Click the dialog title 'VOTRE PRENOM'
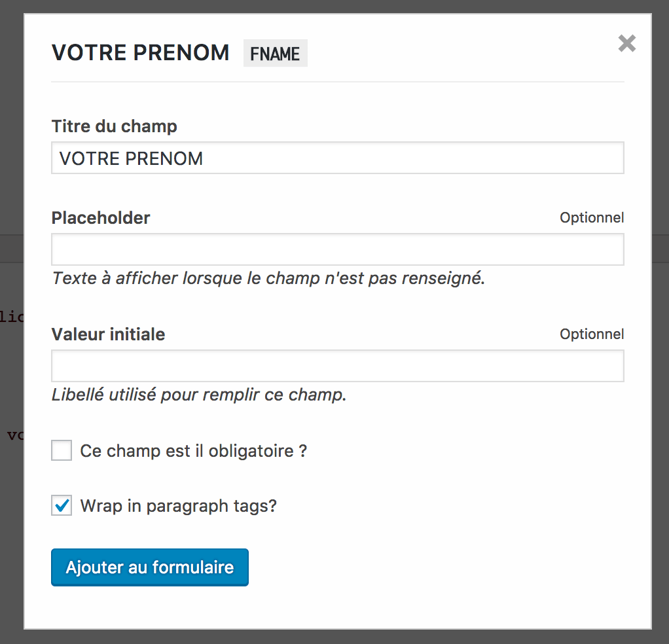 pyautogui.click(x=141, y=52)
